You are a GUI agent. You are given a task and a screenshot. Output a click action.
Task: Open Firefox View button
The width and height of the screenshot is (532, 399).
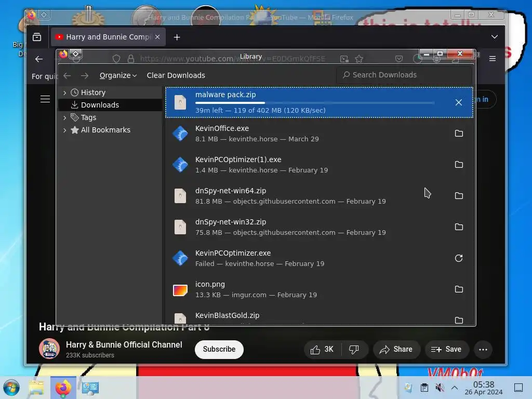(x=37, y=37)
